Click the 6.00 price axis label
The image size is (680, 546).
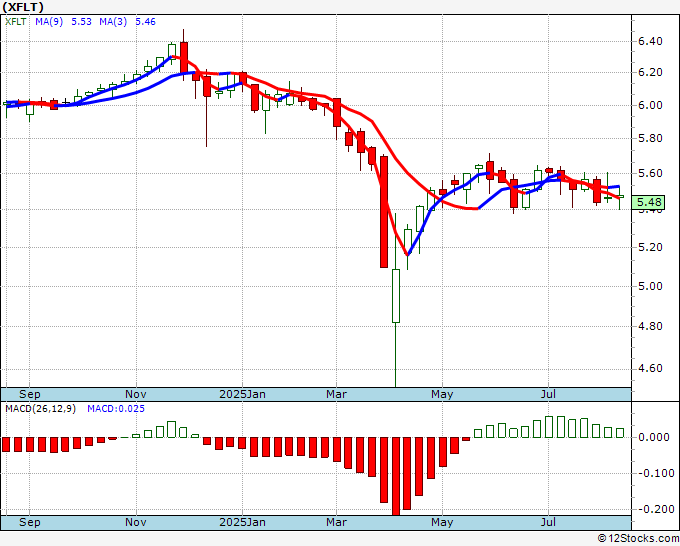coord(650,105)
